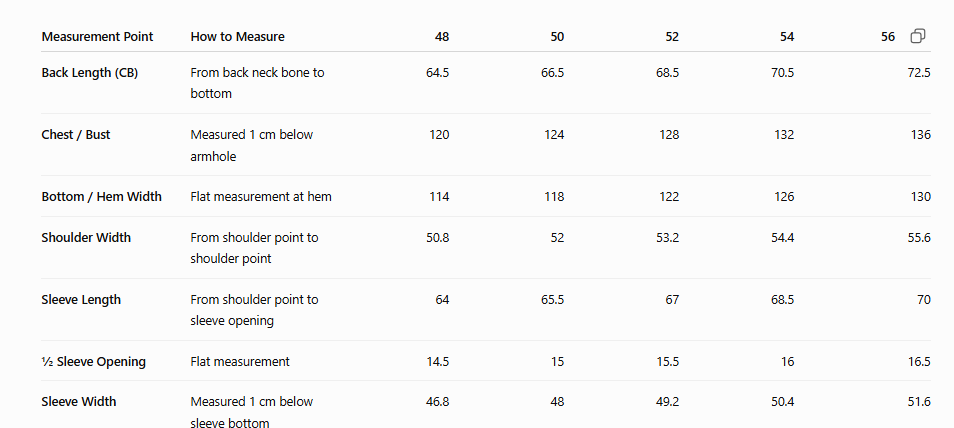
Task: Select the Measurement Point column header
Action: point(97,37)
